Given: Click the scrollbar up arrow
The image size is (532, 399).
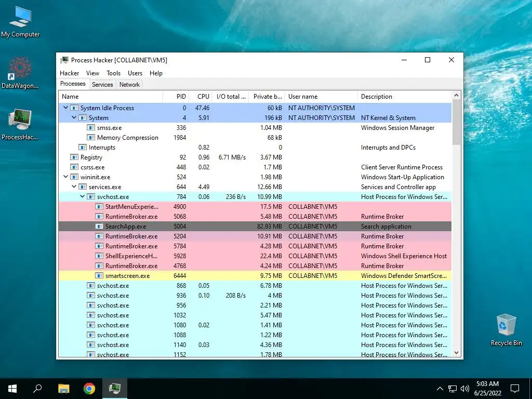Looking at the screenshot, I should click(456, 96).
